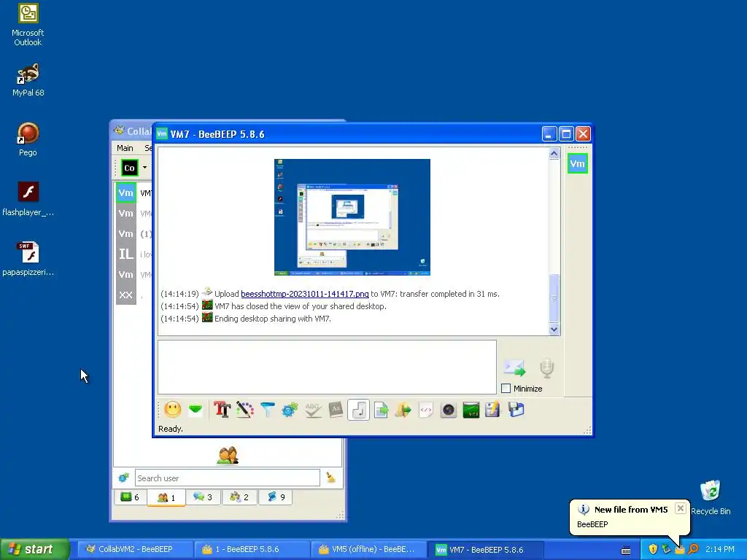
Task: Click the send file page icon
Action: (x=381, y=410)
